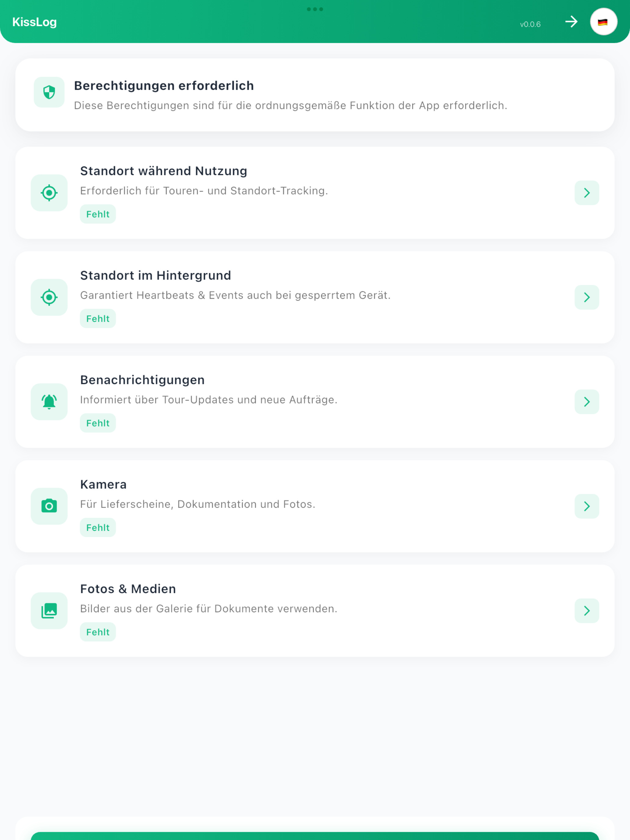Select the Standort im Hintergrund title
Viewport: 630px width, 840px height.
[156, 275]
